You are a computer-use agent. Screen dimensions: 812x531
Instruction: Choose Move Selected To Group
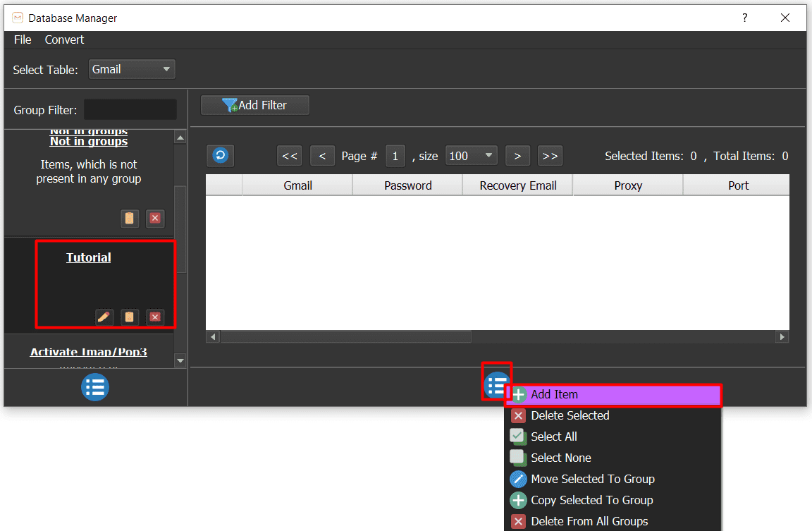click(613, 480)
